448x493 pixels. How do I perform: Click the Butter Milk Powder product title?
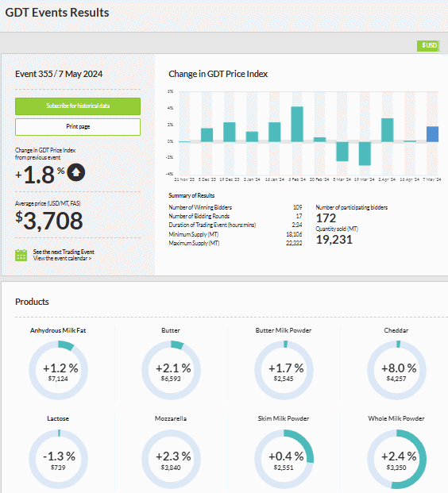284,330
